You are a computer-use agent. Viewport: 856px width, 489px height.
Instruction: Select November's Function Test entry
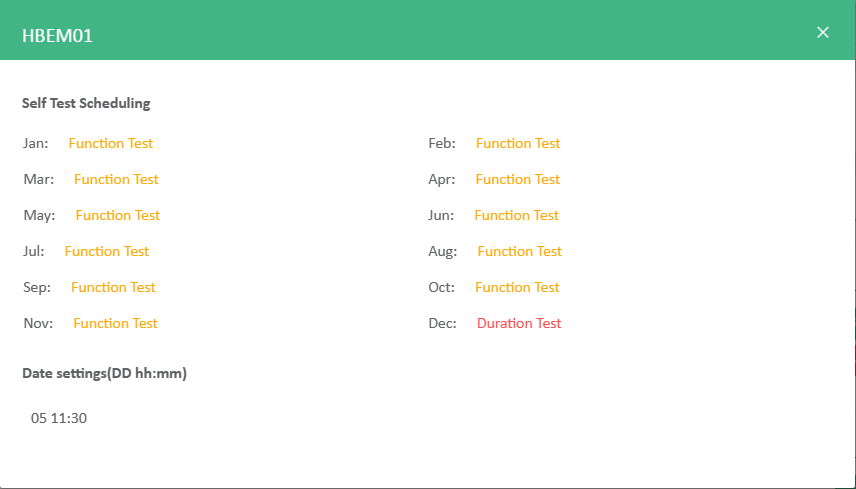pos(116,323)
